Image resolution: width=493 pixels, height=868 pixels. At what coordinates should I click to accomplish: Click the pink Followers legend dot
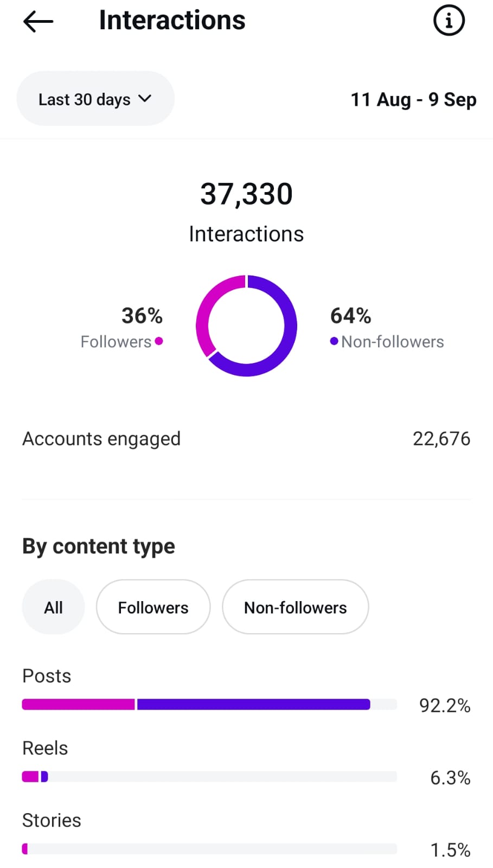tap(158, 341)
